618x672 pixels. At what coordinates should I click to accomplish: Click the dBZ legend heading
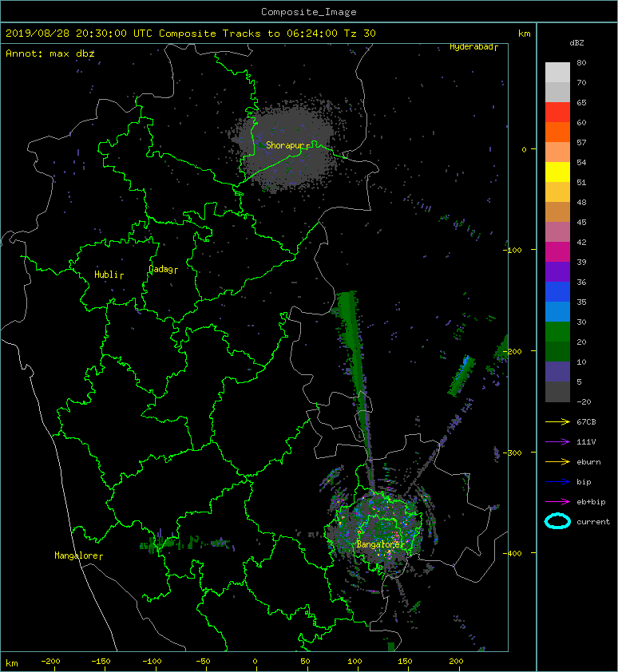pos(576,43)
